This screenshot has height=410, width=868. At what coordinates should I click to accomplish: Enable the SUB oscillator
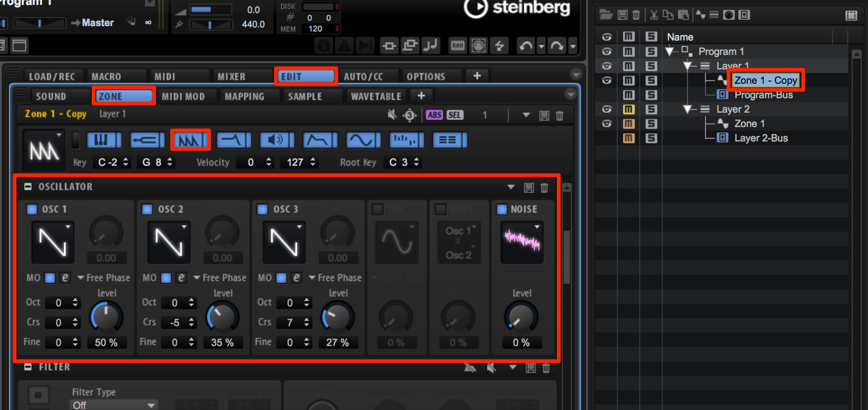[x=378, y=209]
